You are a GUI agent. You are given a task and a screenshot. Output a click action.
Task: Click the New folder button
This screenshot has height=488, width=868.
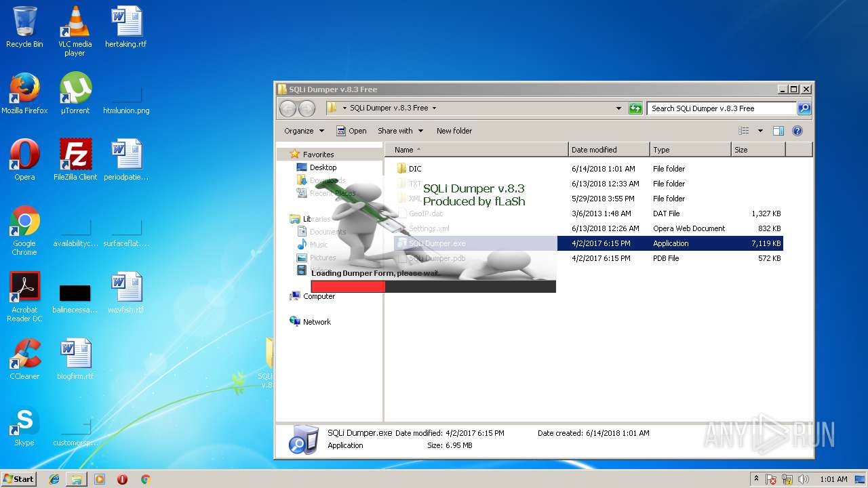[x=454, y=131]
